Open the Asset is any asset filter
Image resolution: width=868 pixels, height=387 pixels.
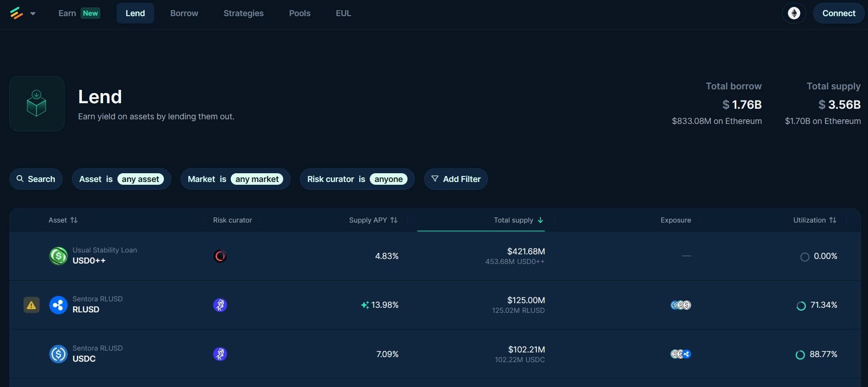[121, 179]
